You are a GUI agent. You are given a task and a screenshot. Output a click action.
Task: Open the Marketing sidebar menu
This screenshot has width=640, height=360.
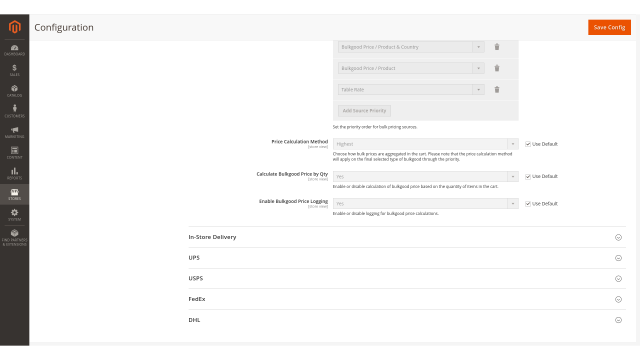15,132
